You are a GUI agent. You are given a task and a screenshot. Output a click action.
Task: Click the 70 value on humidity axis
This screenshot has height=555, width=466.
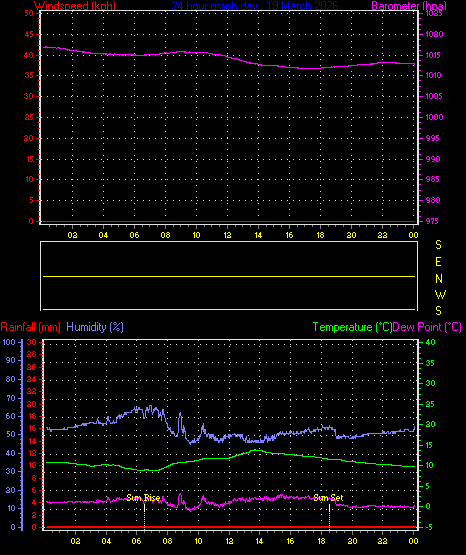[11, 398]
